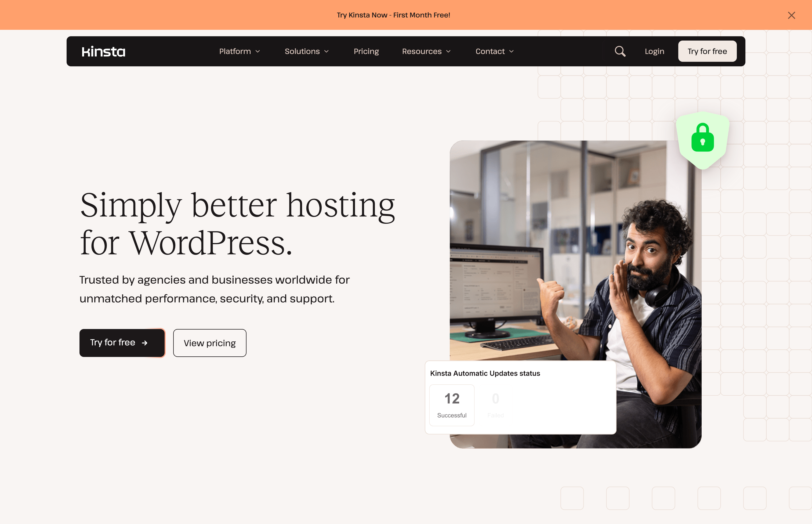Close the promo banner X
The height and width of the screenshot is (524, 812).
pyautogui.click(x=791, y=15)
